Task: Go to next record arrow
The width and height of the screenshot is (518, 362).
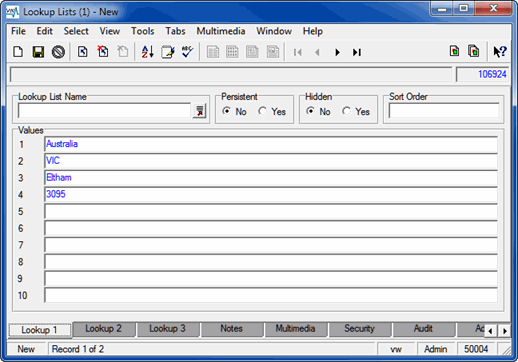Action: (337, 52)
